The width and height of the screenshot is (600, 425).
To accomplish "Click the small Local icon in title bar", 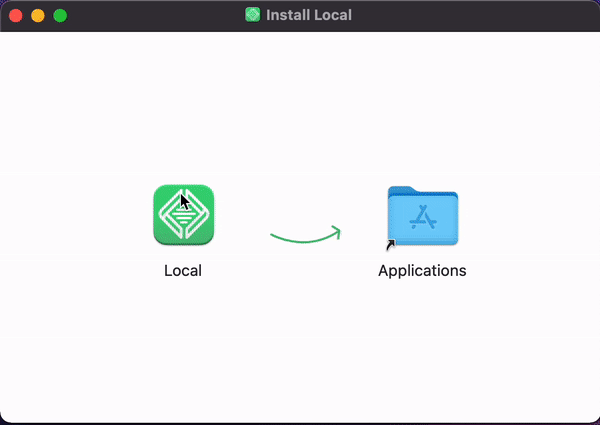I will (253, 15).
